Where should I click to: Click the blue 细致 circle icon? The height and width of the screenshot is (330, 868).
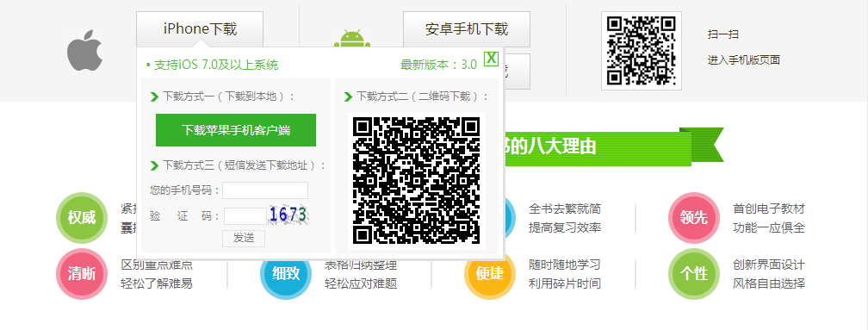pos(286,273)
